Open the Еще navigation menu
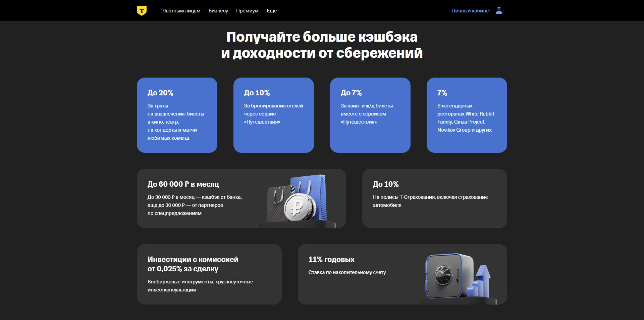 click(x=272, y=10)
